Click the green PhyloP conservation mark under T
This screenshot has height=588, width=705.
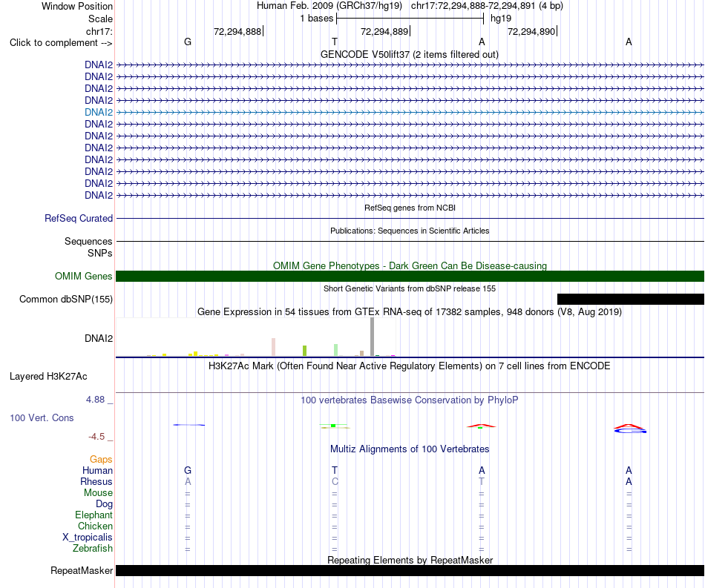(x=333, y=426)
